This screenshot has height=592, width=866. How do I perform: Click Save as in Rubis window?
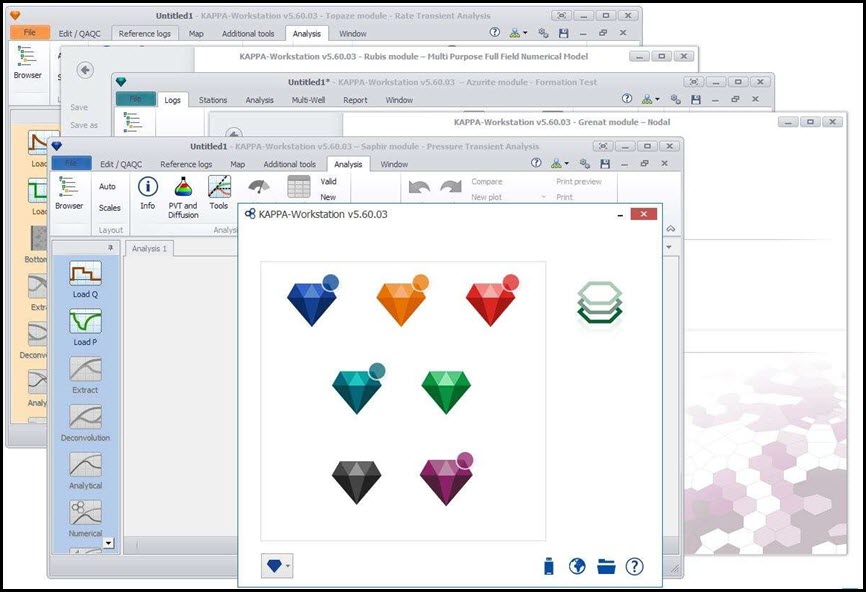(84, 125)
